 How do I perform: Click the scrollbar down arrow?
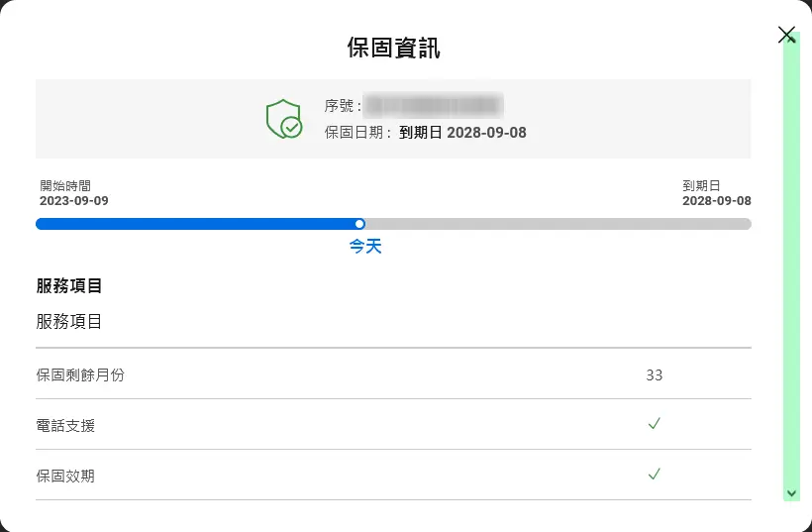click(791, 492)
